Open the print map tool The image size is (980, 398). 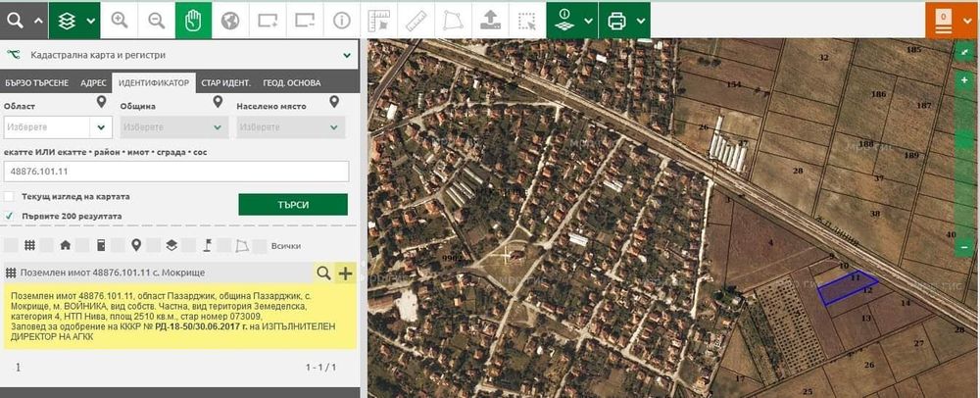coord(616,21)
